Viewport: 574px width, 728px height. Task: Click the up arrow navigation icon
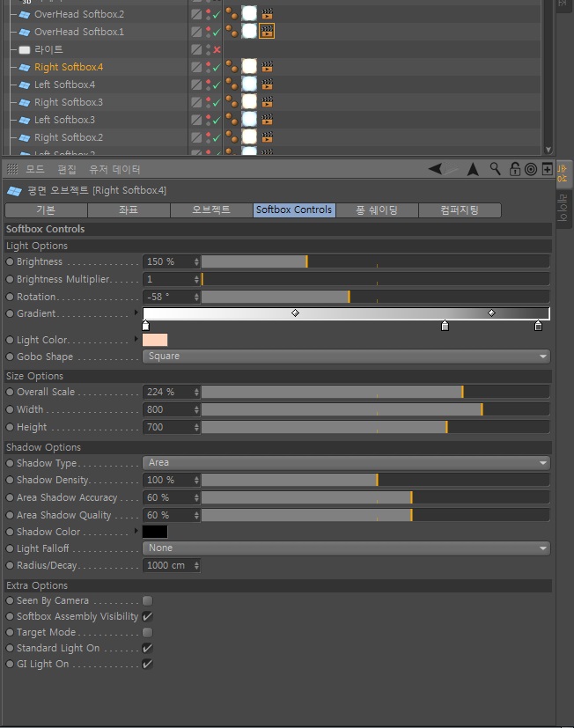[x=473, y=169]
